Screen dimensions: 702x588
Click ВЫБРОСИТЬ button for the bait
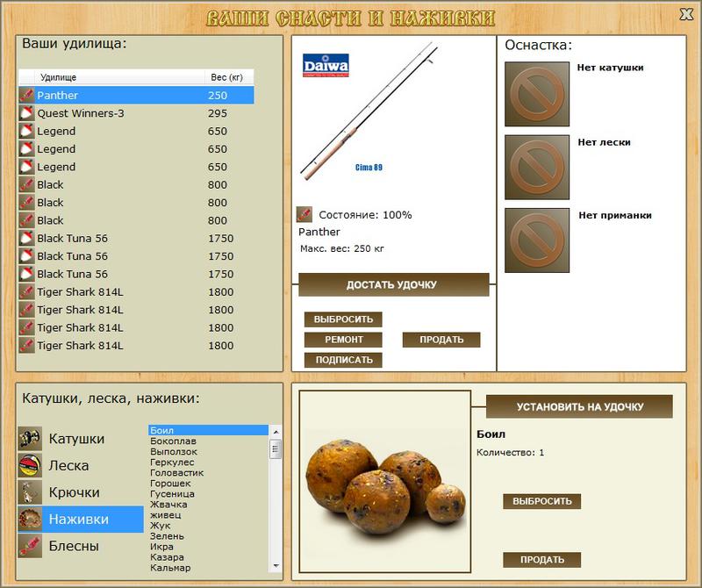pyautogui.click(x=541, y=501)
